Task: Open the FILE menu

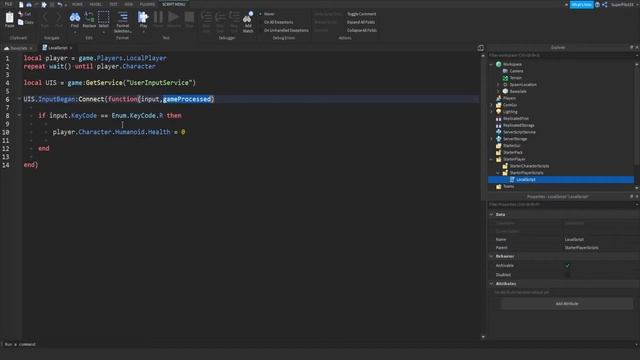Action: coord(8,4)
